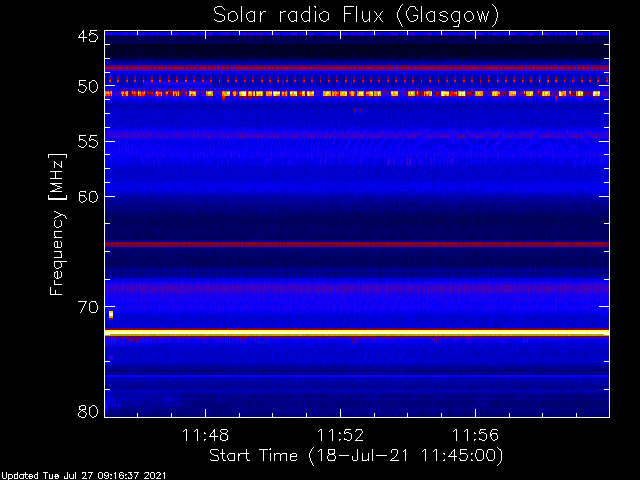Click the 11:52 time tick label
This screenshot has width=640, height=480.
(x=340, y=435)
